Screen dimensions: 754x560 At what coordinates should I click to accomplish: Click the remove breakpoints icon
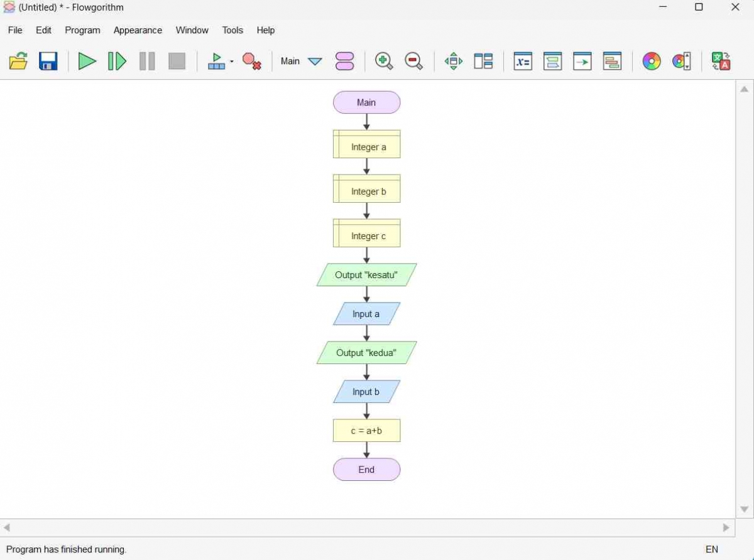click(x=252, y=61)
